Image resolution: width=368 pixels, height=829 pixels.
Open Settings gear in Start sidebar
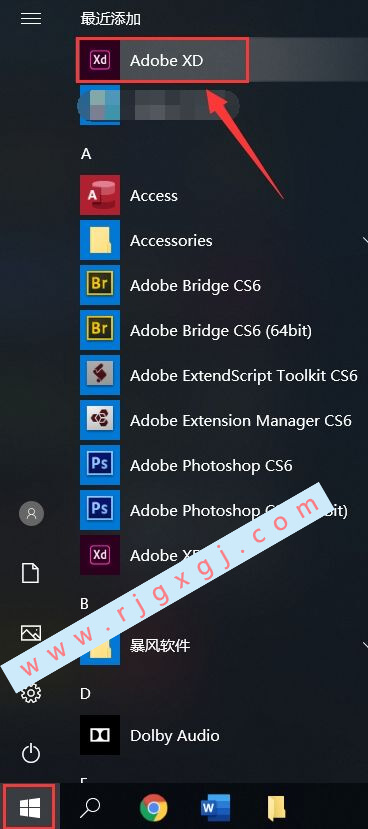click(31, 693)
